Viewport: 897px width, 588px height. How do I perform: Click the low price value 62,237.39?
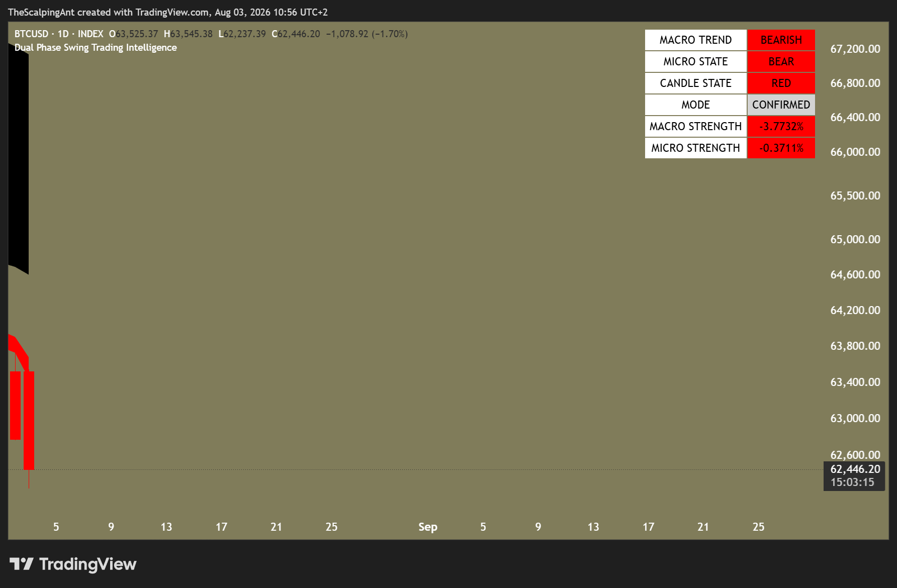245,34
